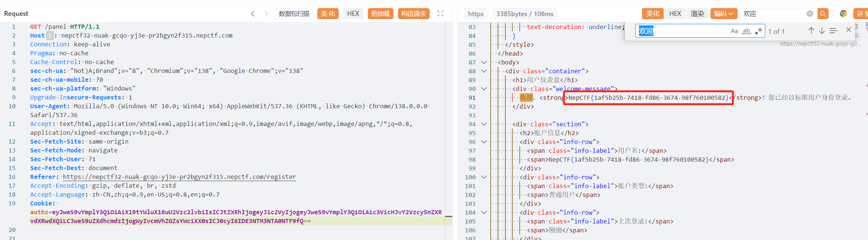868x240 pixels.
Task: Expand the Request panel to fullscreen
Action: point(440,14)
